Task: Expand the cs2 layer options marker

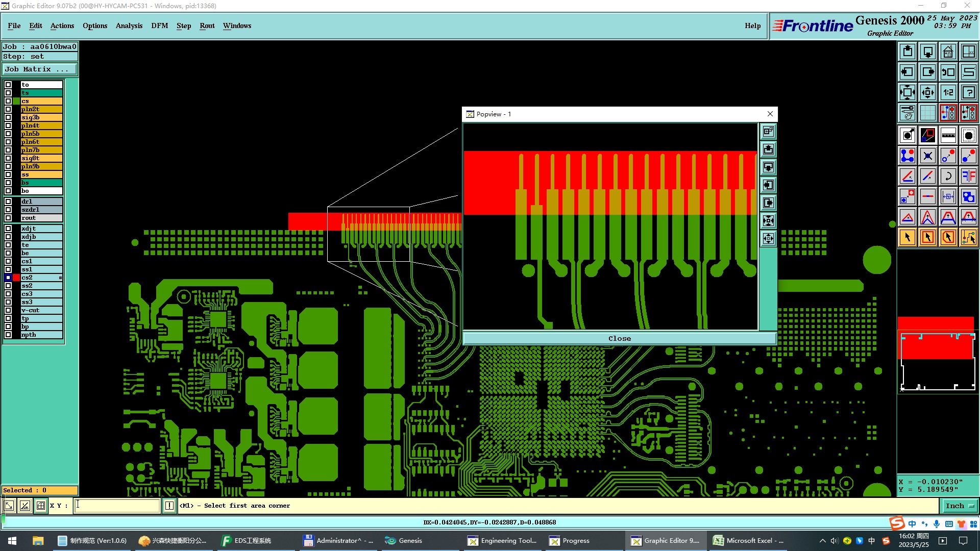Action: point(60,278)
